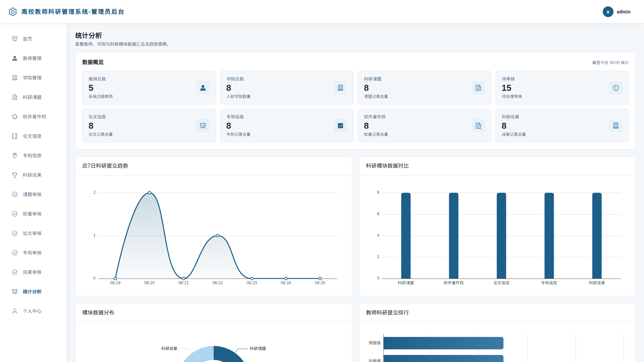Click the 软件著作权 bar in comparison chart
The image size is (644, 362).
[x=453, y=236]
